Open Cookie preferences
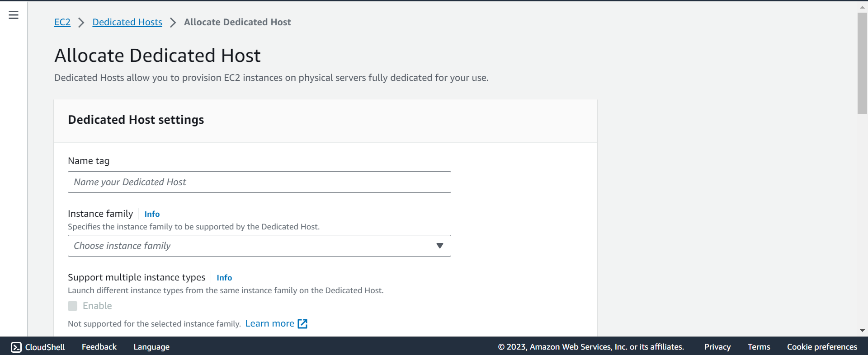Image resolution: width=868 pixels, height=355 pixels. point(822,347)
